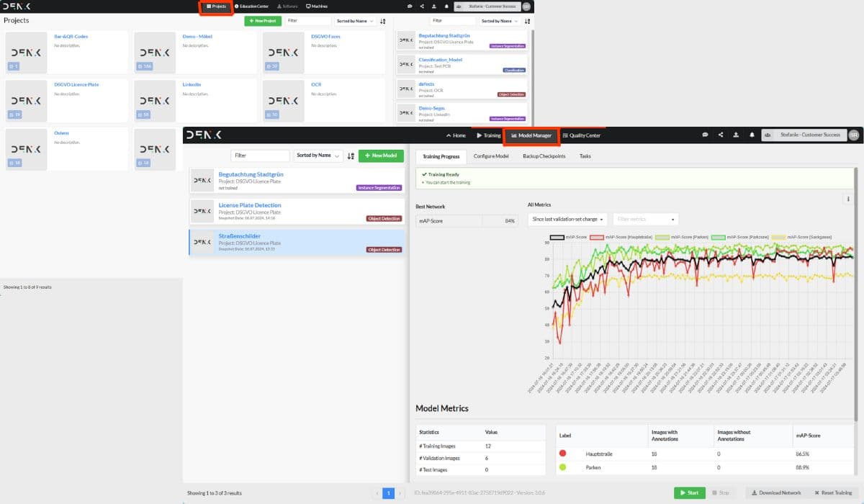
Task: Click the Download Network button
Action: pos(775,492)
